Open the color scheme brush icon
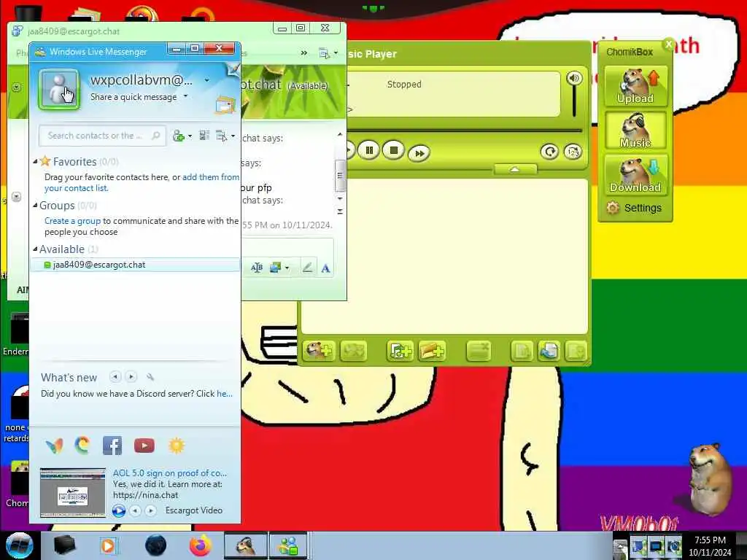This screenshot has height=560, width=747. coord(233,70)
